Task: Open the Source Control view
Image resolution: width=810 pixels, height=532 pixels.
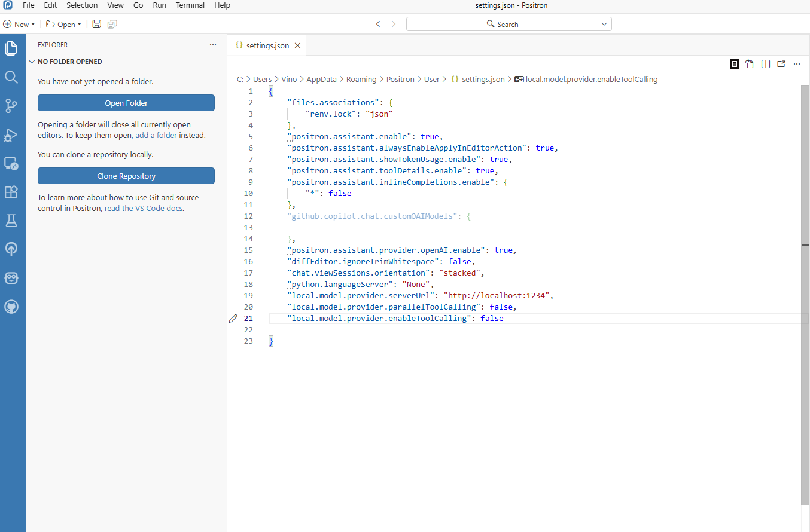Action: click(x=11, y=106)
